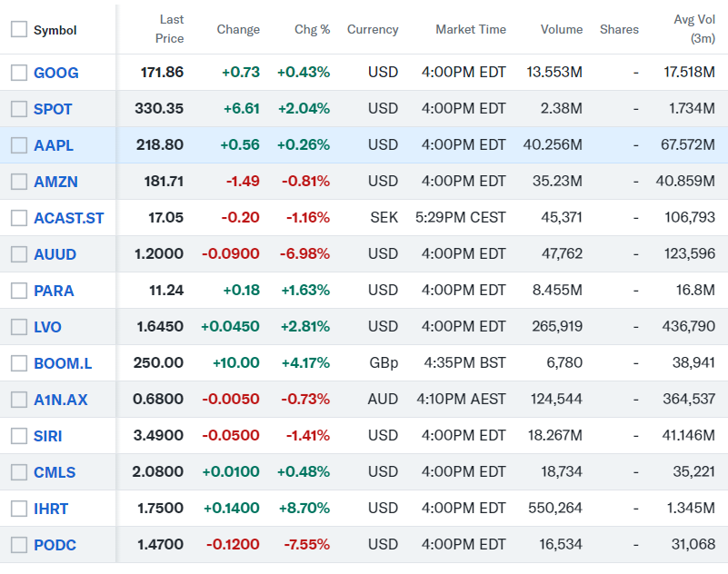Enable the checkbox next to IHRT
This screenshot has height=574, width=728.
[19, 509]
